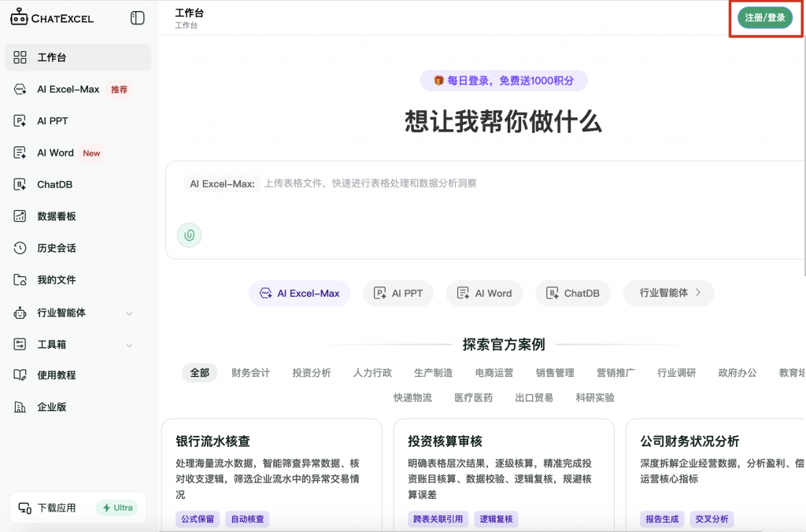Click the icon inside AI Word chip
The image size is (806, 532).
point(463,293)
